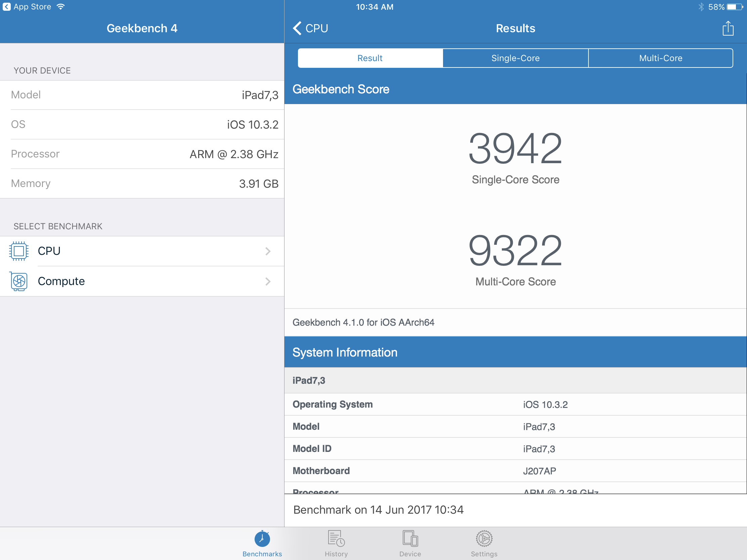The height and width of the screenshot is (560, 747).
Task: Expand CPU benchmark row chevron
Action: (x=268, y=251)
